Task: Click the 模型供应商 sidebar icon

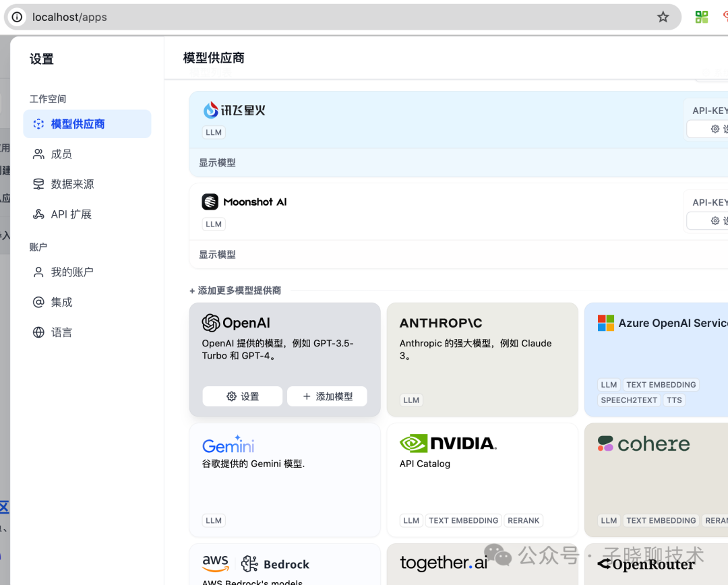Action: click(38, 124)
